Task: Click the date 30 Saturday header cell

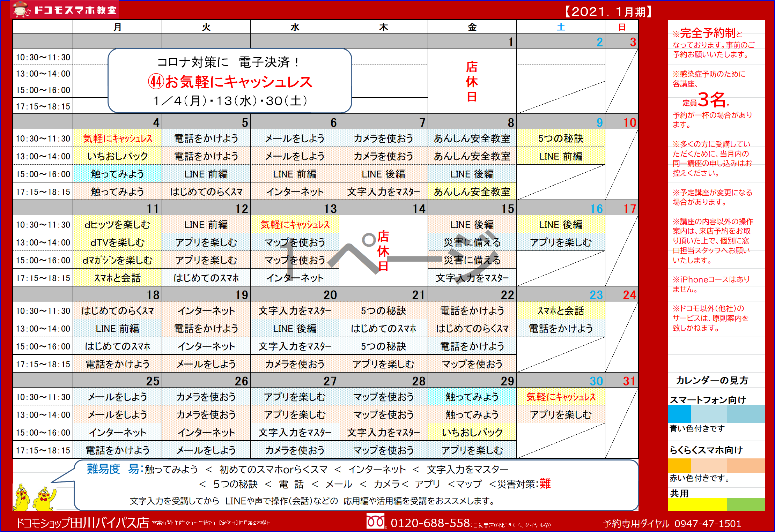Action: pyautogui.click(x=561, y=381)
